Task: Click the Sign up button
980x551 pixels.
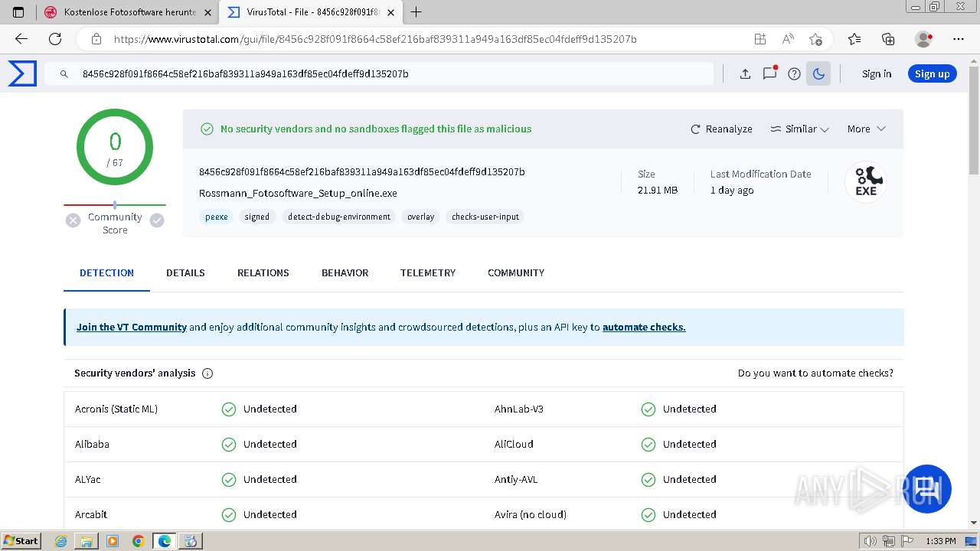Action: coord(932,74)
